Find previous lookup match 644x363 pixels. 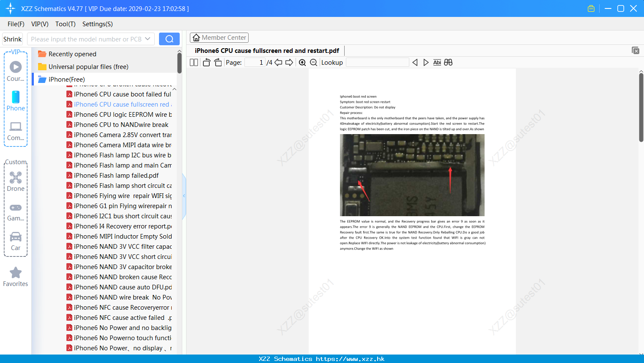[415, 63]
